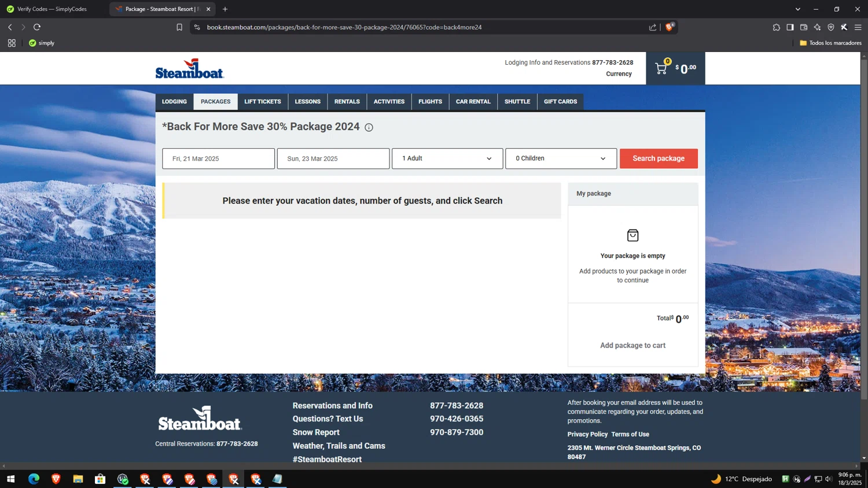This screenshot has width=868, height=488.
Task: Open the Flights nav tab
Action: 430,102
